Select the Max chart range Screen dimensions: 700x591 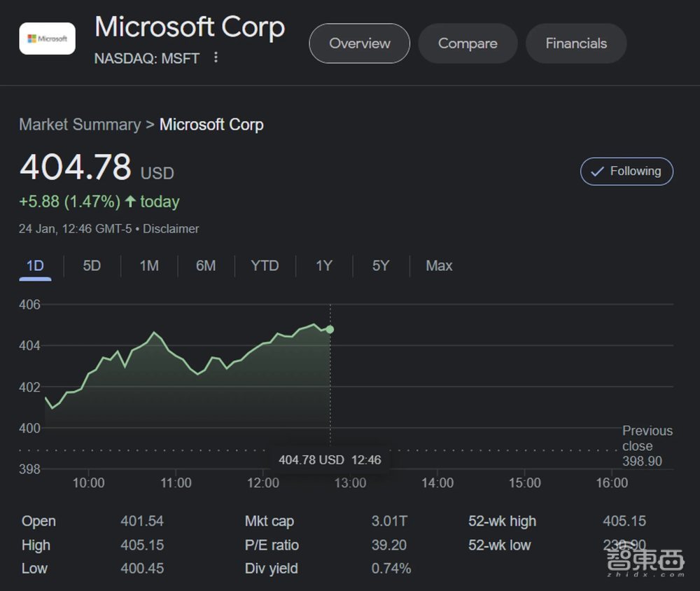(439, 266)
